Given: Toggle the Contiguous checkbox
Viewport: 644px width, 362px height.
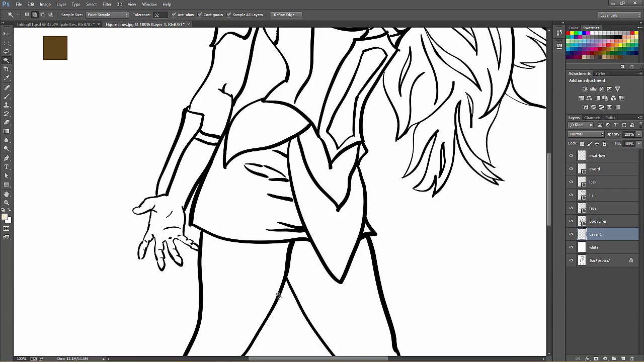Looking at the screenshot, I should 200,15.
